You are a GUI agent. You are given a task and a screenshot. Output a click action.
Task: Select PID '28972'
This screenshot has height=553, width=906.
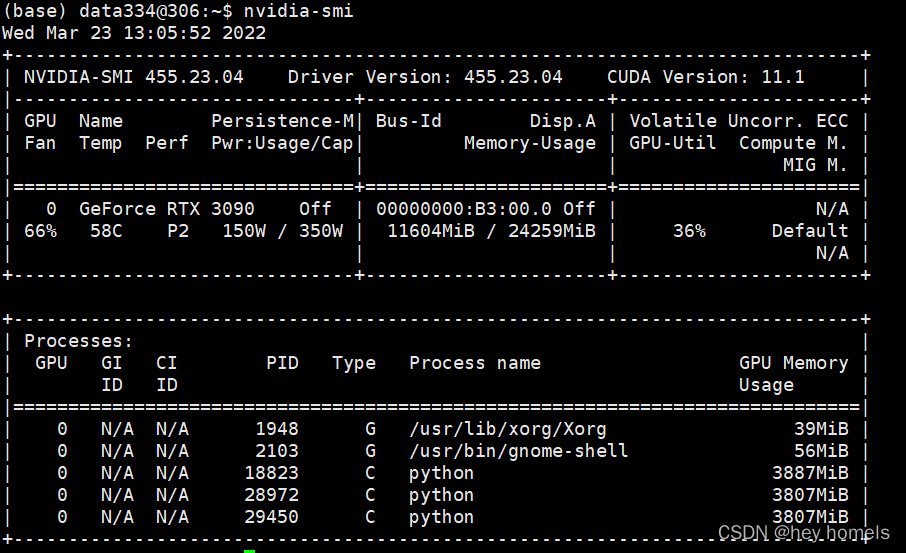[x=272, y=495]
